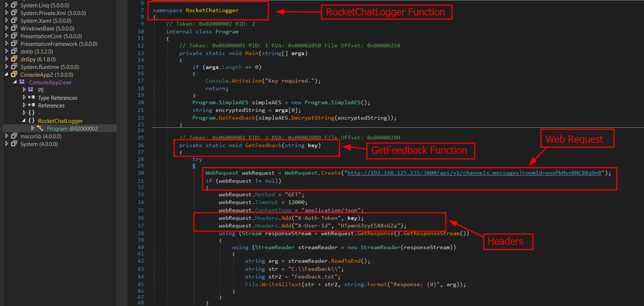Click the System.Xaml assembly icon
Image resolution: width=644 pixels, height=306 pixels.
14,20
